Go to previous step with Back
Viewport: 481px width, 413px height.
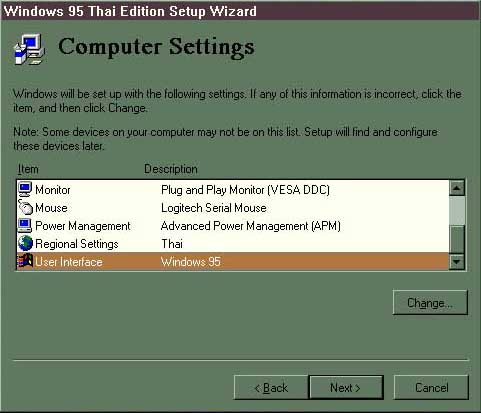coord(271,388)
